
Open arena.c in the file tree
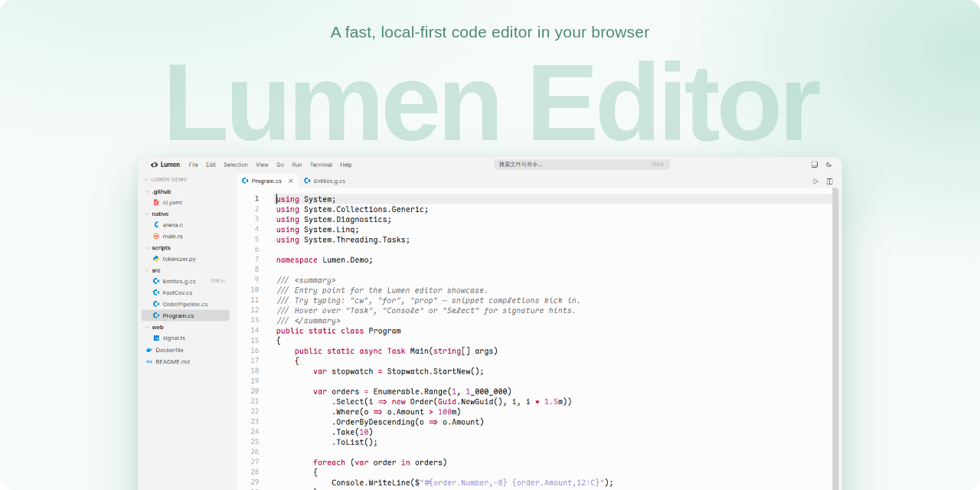click(x=185, y=225)
